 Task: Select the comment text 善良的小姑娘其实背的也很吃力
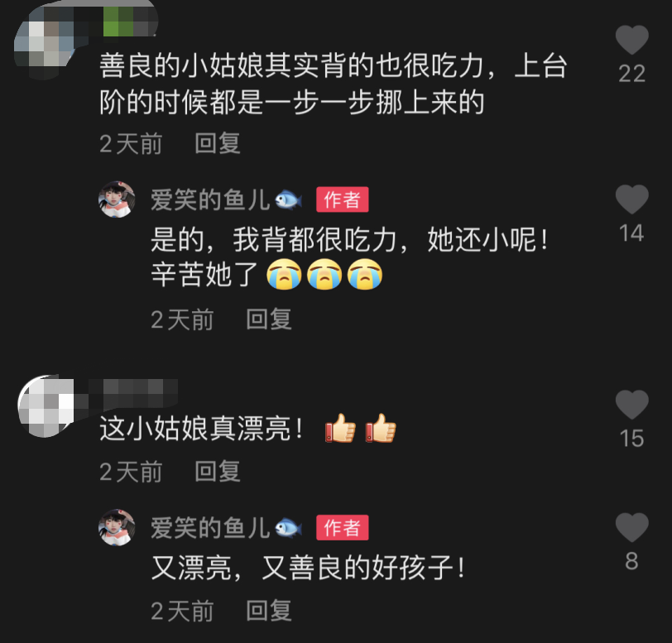pyautogui.click(x=291, y=66)
